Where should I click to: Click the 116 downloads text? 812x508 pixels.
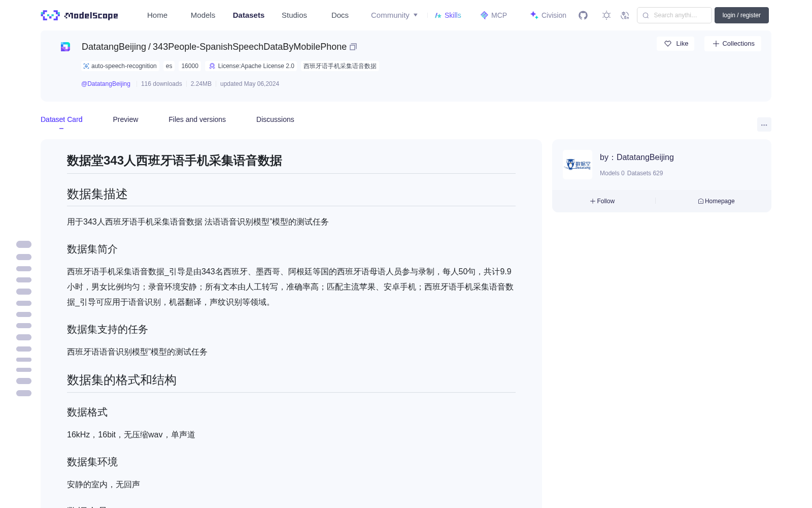161,84
